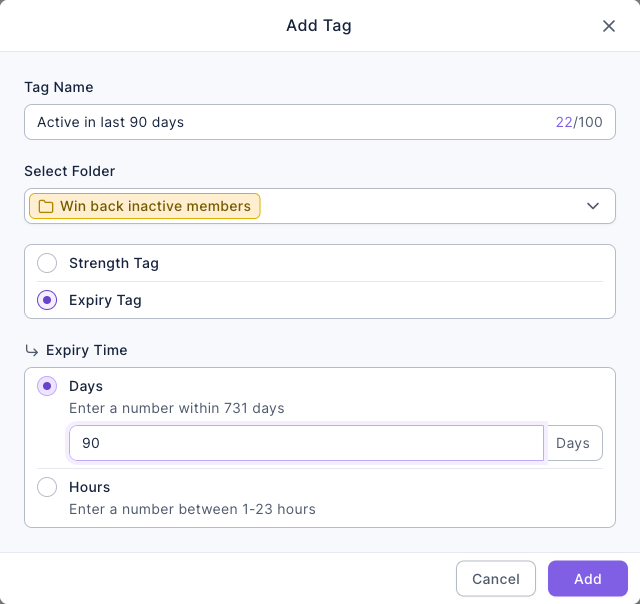Click the Expiry Time arrow icon
The height and width of the screenshot is (604, 640).
click(32, 351)
